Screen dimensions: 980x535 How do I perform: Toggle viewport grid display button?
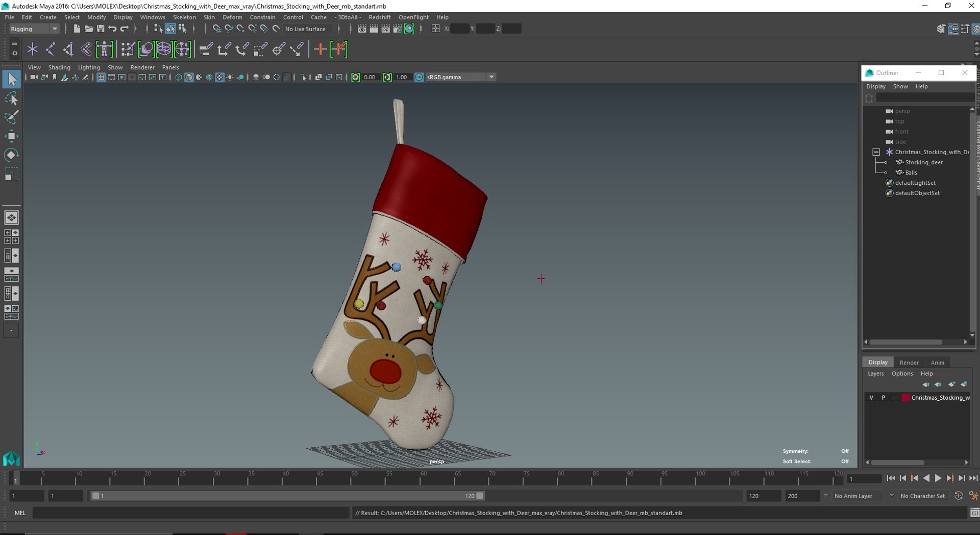101,77
